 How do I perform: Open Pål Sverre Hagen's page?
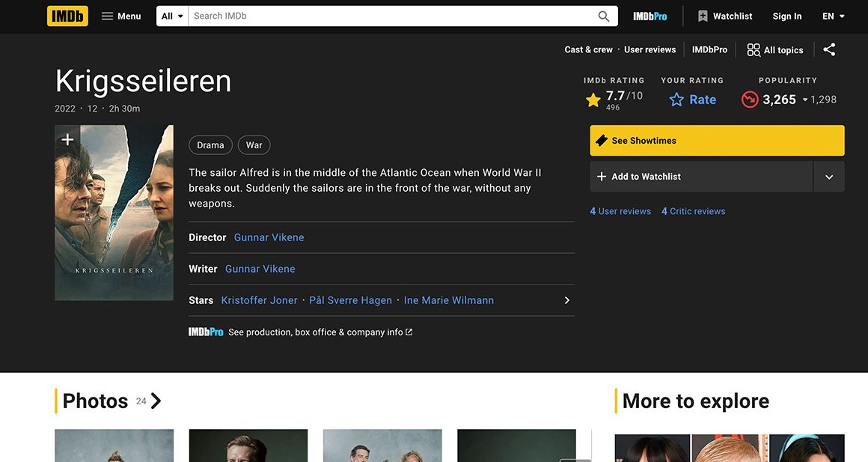coord(350,300)
